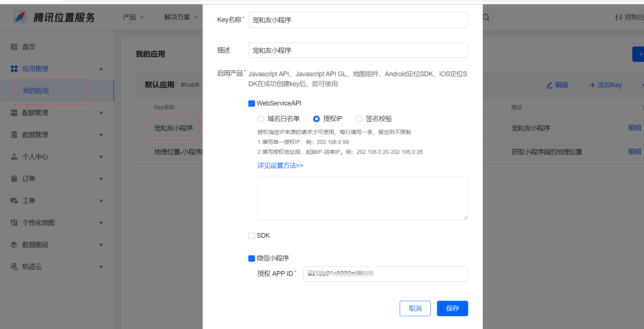Viewport: 644px width, 329px height.
Task: Open 我的应用 sidebar item
Action: click(x=36, y=91)
